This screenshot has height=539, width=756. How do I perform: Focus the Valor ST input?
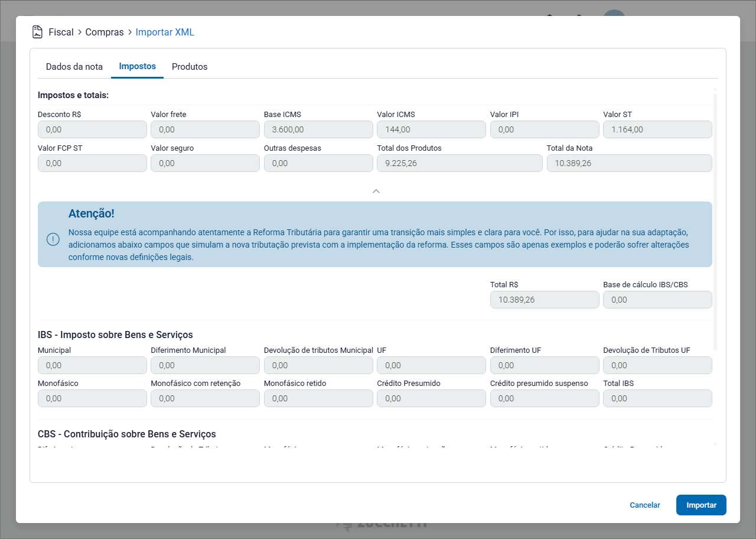click(x=657, y=129)
